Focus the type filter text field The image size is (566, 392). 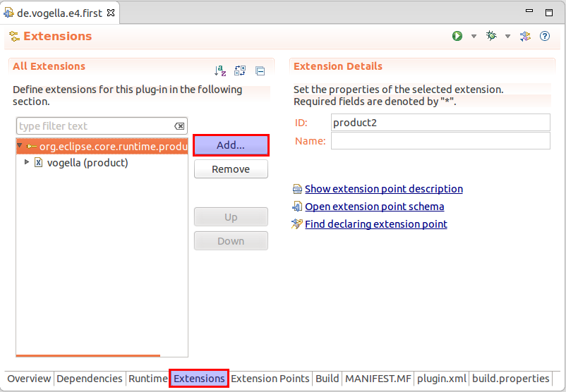tap(102, 126)
